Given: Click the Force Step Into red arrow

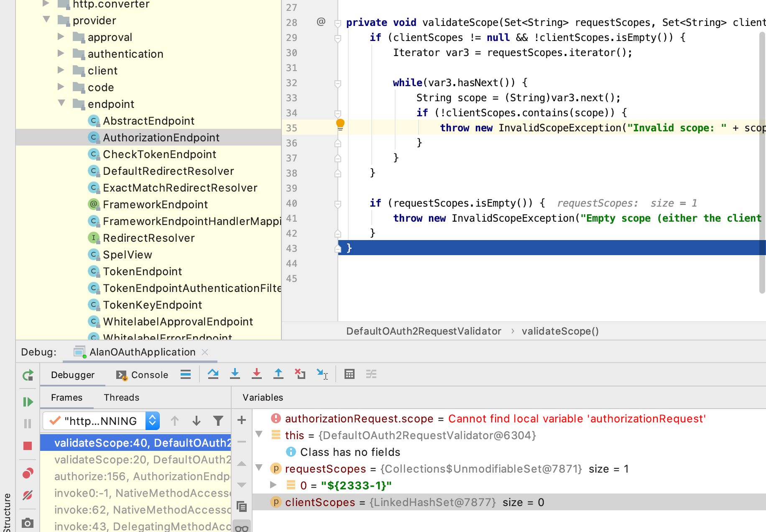Looking at the screenshot, I should point(257,374).
